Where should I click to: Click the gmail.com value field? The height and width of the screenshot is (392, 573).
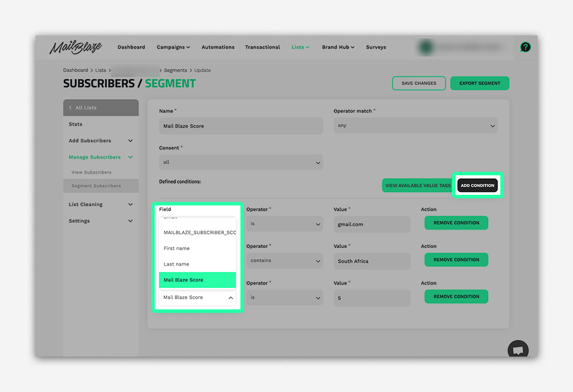(372, 224)
